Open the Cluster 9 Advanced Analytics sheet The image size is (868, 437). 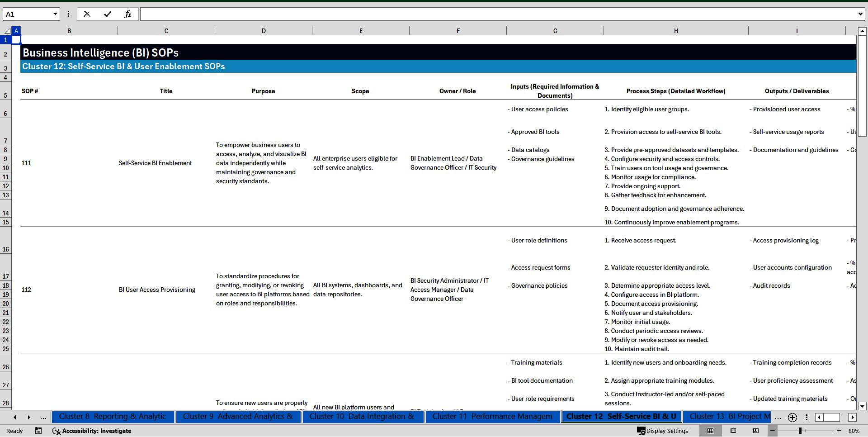tap(238, 417)
